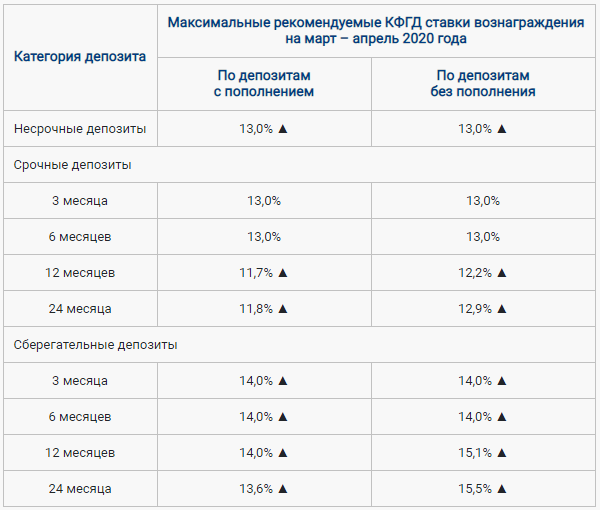Click the up triangle beside 15,1%
Image resolution: width=600 pixels, height=510 pixels.
tap(502, 452)
